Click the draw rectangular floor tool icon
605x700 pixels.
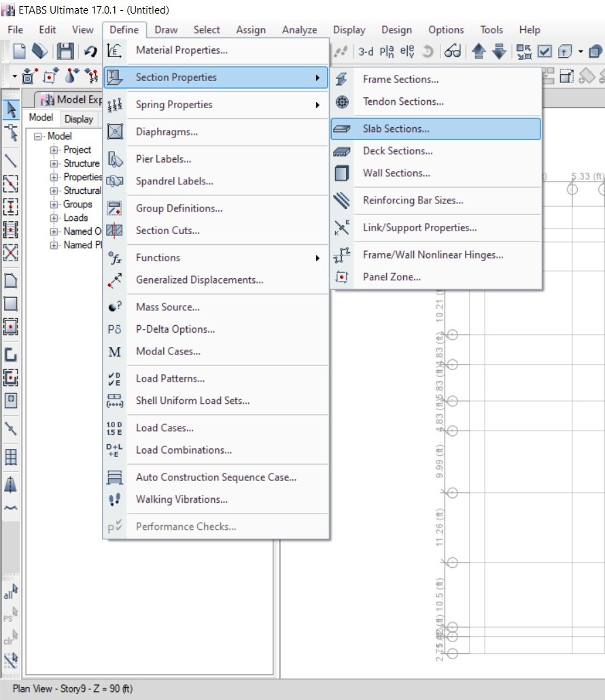click(11, 303)
